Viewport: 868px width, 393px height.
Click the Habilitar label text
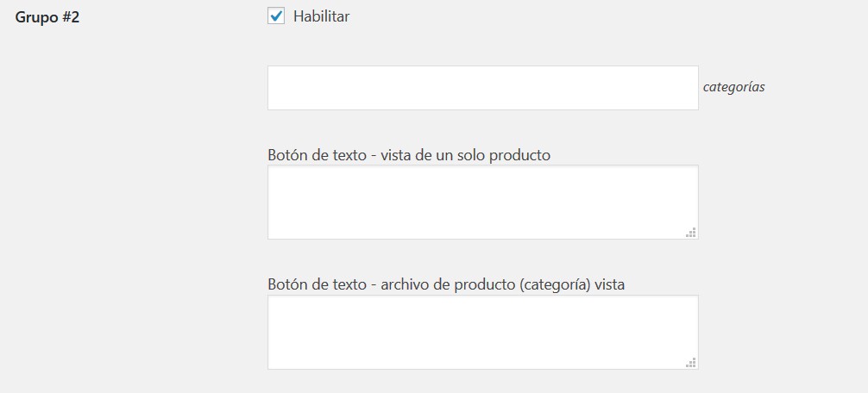coord(321,16)
